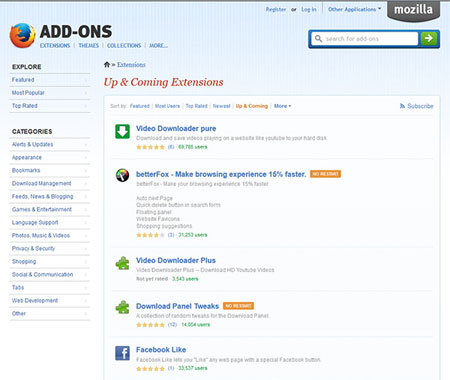This screenshot has height=380, width=450.
Task: Open Other category
Action: click(50, 314)
